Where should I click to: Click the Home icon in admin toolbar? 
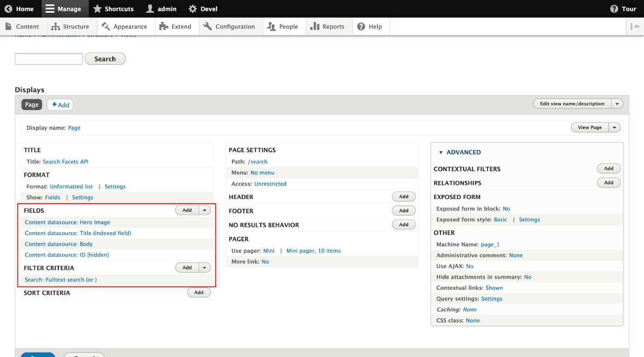(x=8, y=8)
